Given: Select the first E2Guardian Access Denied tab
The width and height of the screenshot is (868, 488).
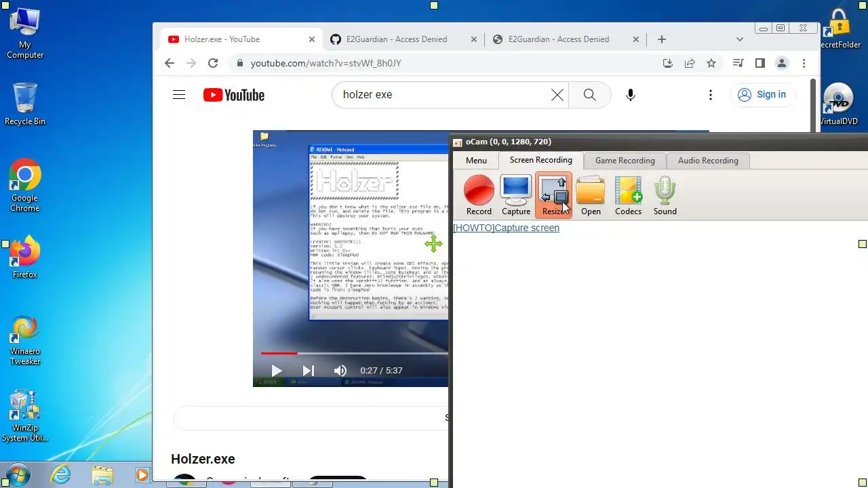Looking at the screenshot, I should [403, 39].
